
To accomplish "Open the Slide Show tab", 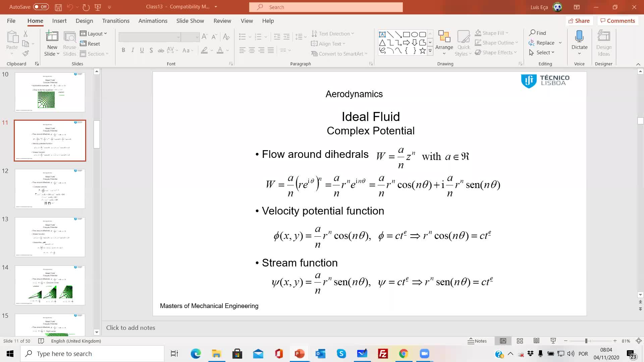I will [190, 21].
